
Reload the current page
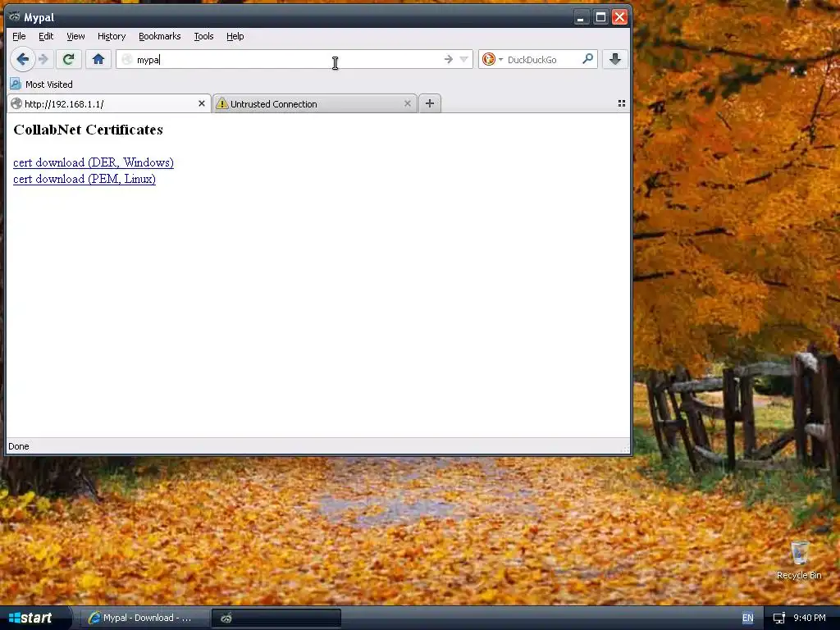tap(69, 59)
